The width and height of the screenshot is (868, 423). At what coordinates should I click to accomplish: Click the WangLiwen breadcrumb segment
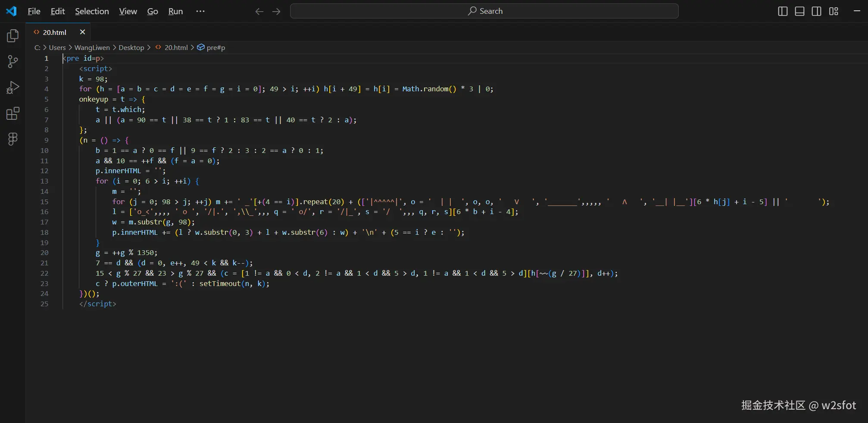92,47
